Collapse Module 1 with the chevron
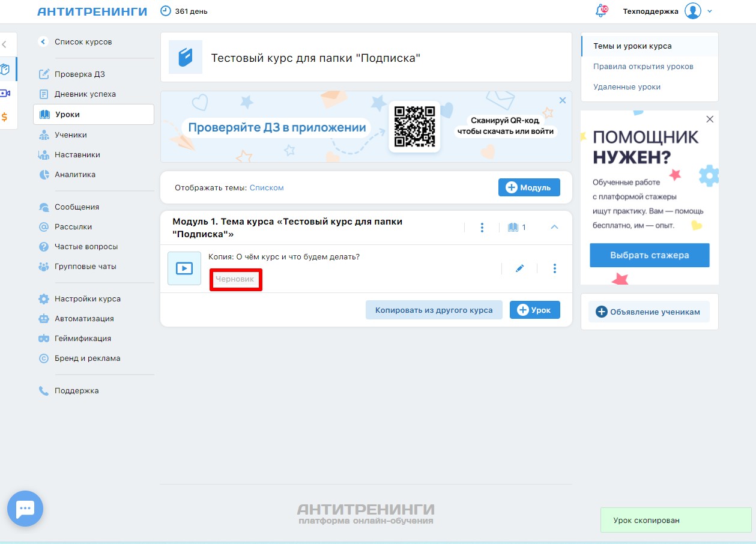The height and width of the screenshot is (544, 756). pyautogui.click(x=554, y=228)
